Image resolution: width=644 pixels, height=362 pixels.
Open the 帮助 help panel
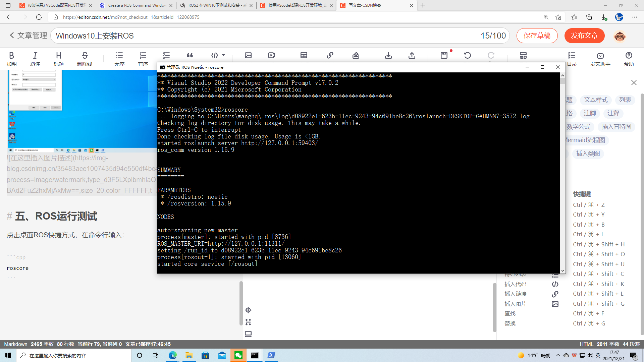(629, 58)
